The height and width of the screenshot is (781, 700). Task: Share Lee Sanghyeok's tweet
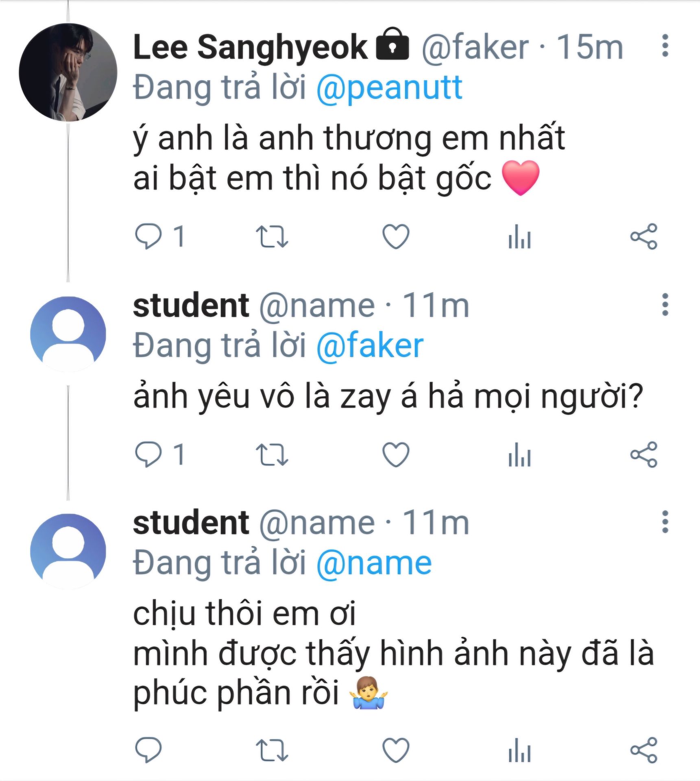(x=643, y=236)
